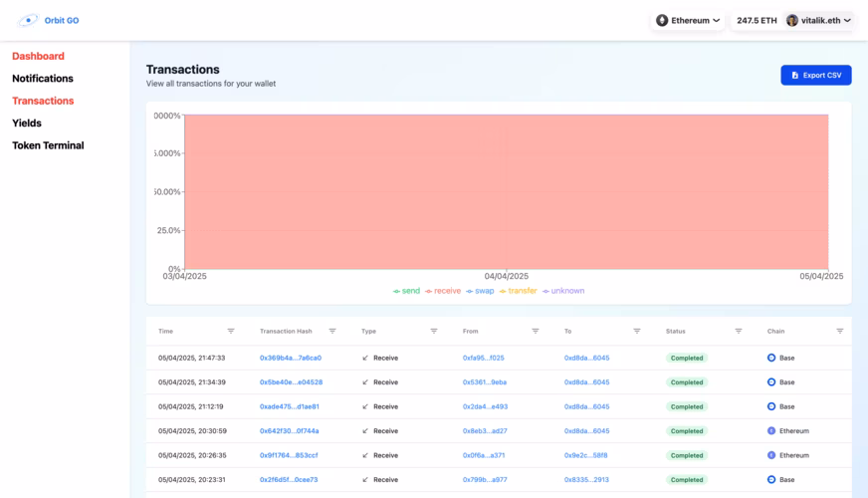Click Receive arrow icon in 20:30:59 row
This screenshot has height=498, width=868.
[365, 431]
